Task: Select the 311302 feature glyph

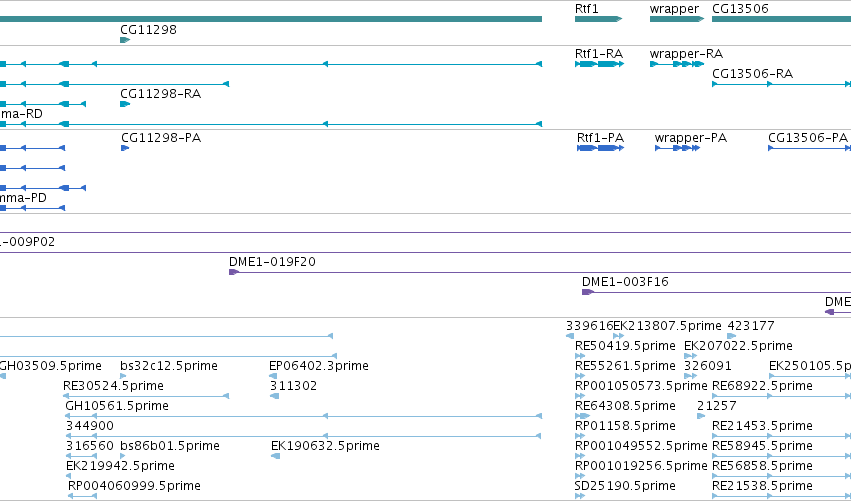Action: (275, 396)
